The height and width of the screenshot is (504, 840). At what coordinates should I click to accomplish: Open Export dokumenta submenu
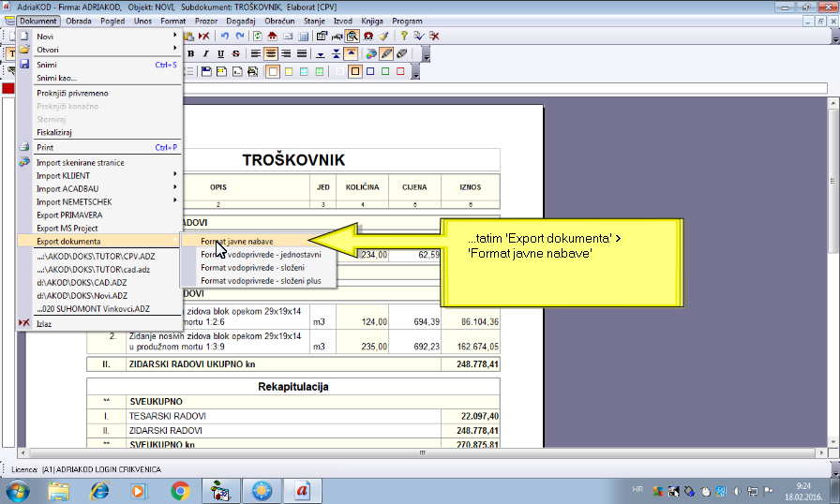coord(99,241)
